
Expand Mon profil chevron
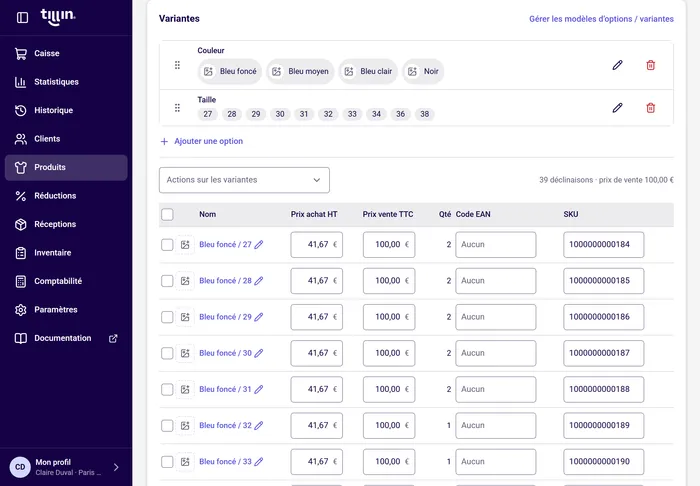point(116,467)
